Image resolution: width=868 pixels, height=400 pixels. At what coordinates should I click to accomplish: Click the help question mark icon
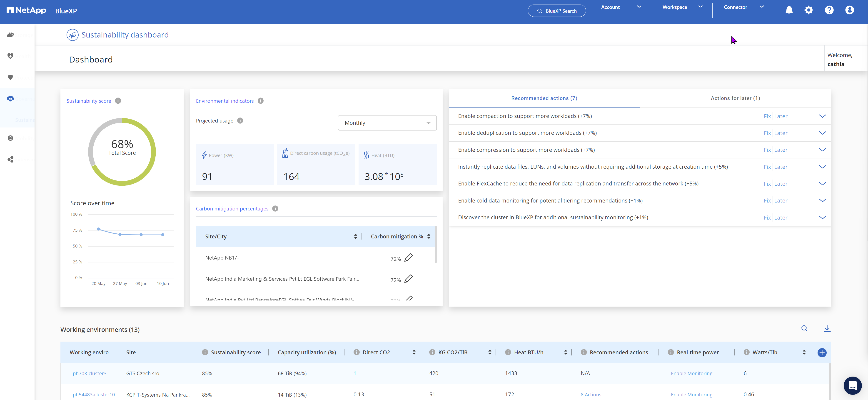click(829, 10)
